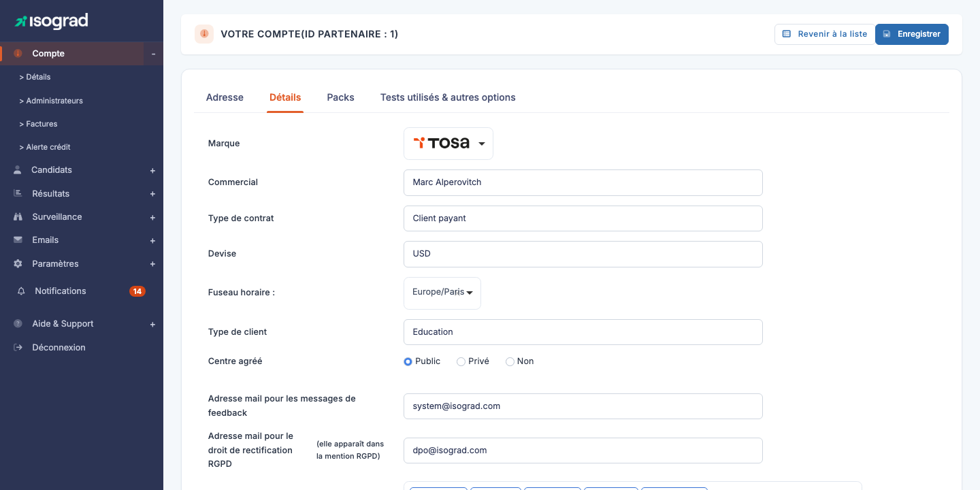Open Tests utilisés & autres options tab

point(448,97)
